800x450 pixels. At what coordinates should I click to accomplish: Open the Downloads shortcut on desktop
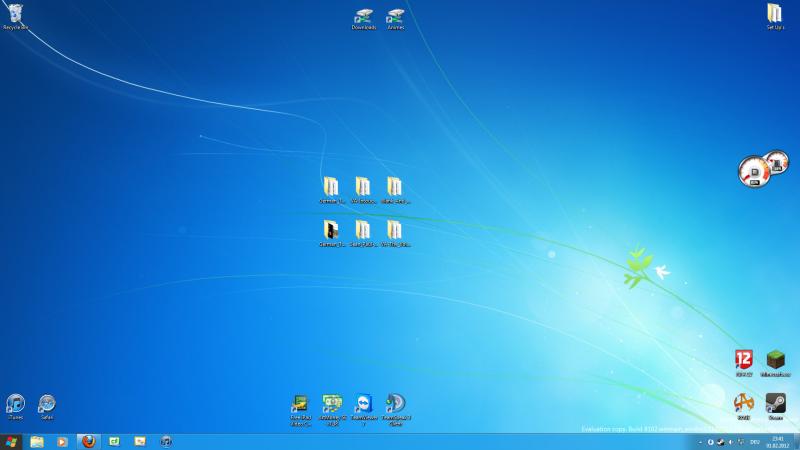click(364, 17)
